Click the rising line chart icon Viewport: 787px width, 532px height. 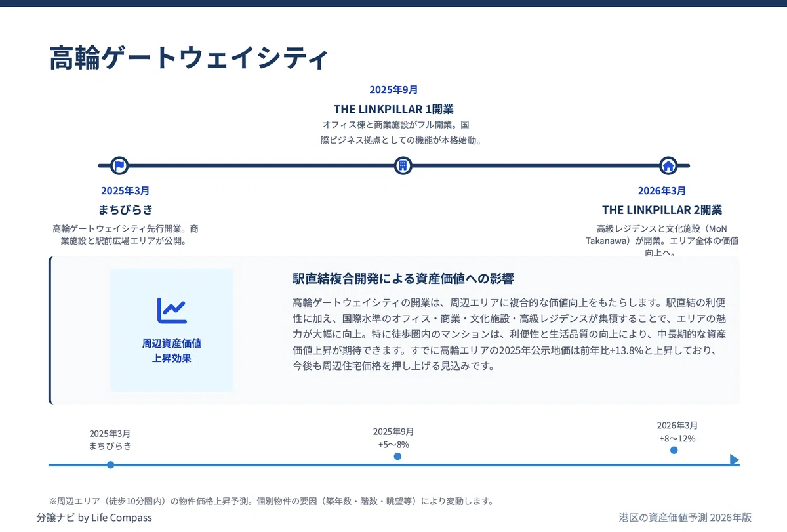(x=171, y=310)
